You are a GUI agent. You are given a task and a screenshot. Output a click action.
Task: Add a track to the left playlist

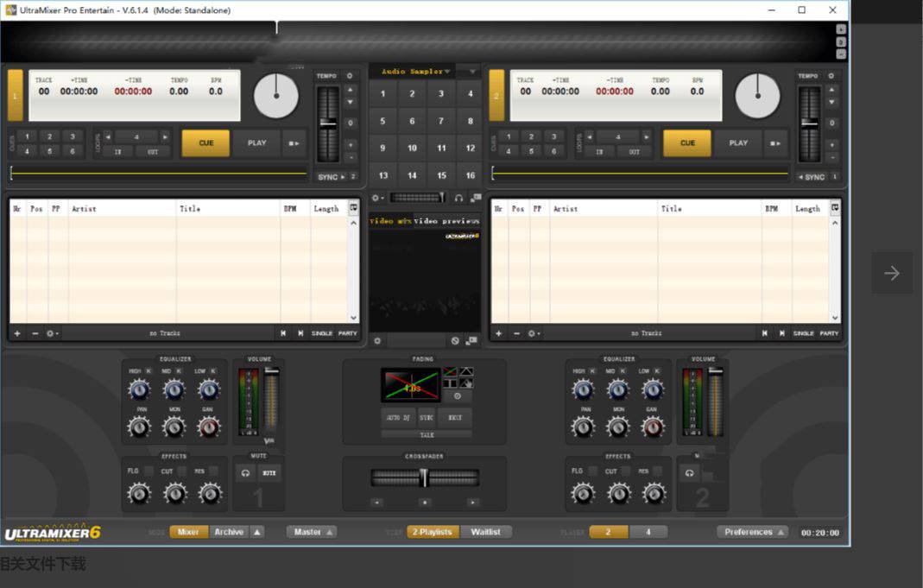click(x=17, y=334)
